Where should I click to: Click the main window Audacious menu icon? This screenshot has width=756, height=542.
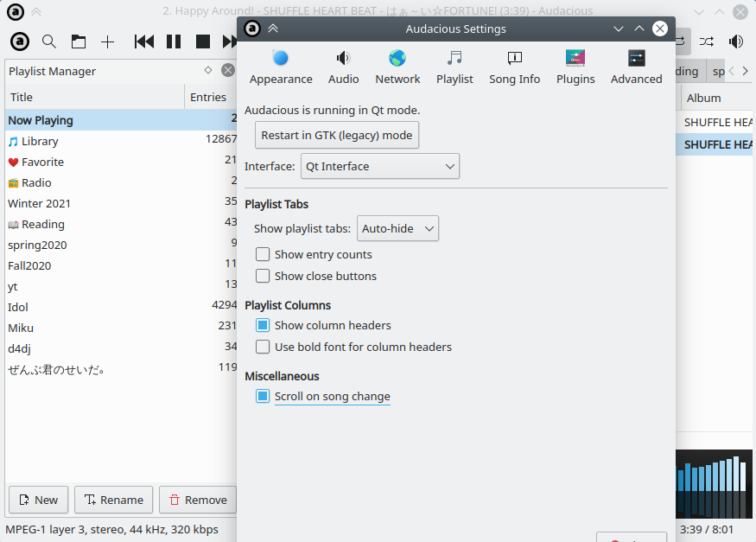click(15, 11)
